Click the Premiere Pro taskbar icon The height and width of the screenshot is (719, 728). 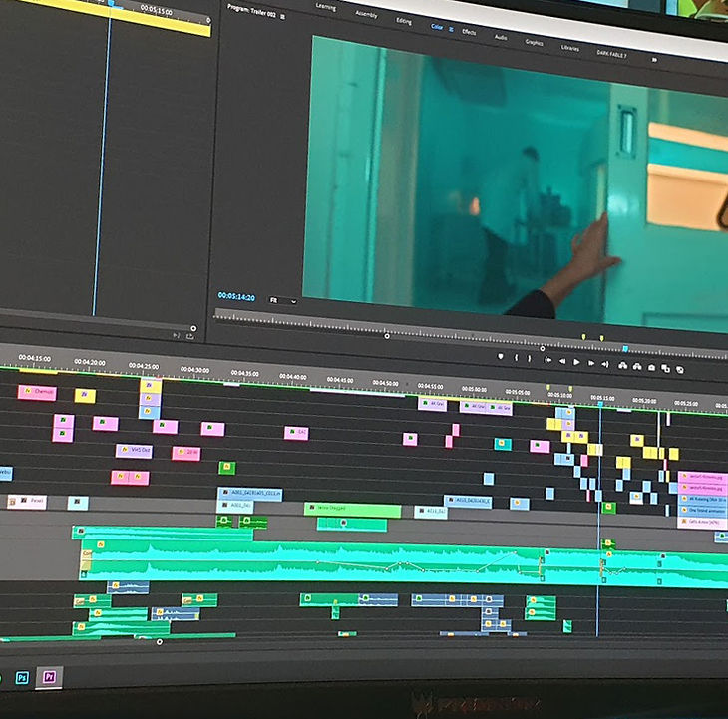(x=49, y=677)
